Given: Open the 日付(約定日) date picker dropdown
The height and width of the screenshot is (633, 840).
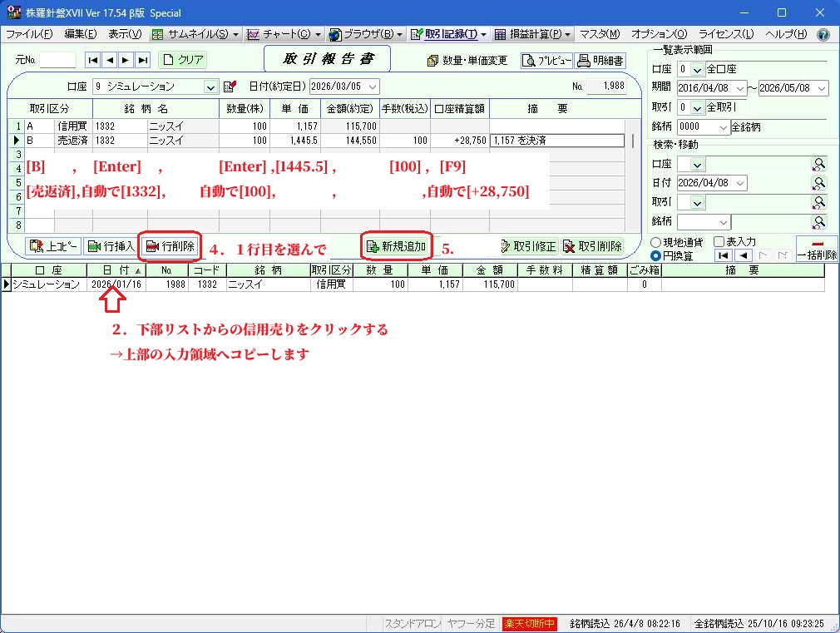Looking at the screenshot, I should tap(372, 87).
